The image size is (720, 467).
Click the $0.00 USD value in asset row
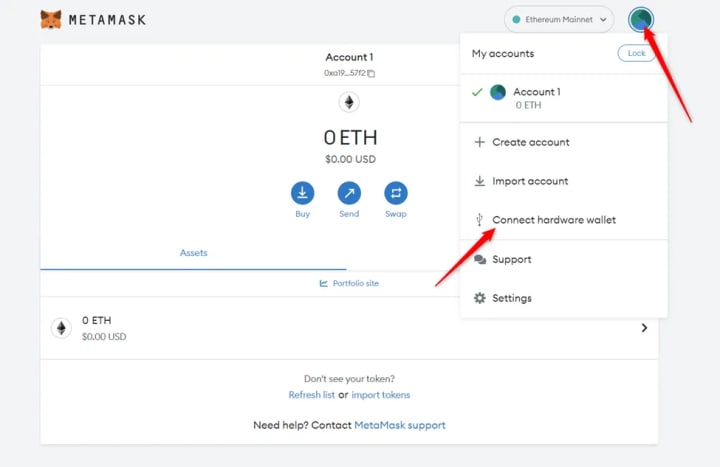(x=104, y=337)
